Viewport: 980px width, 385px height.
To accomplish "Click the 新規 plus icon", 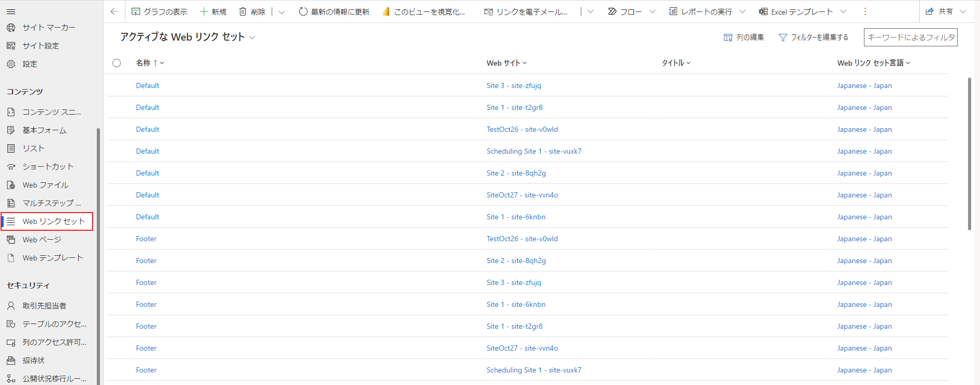I will 204,11.
